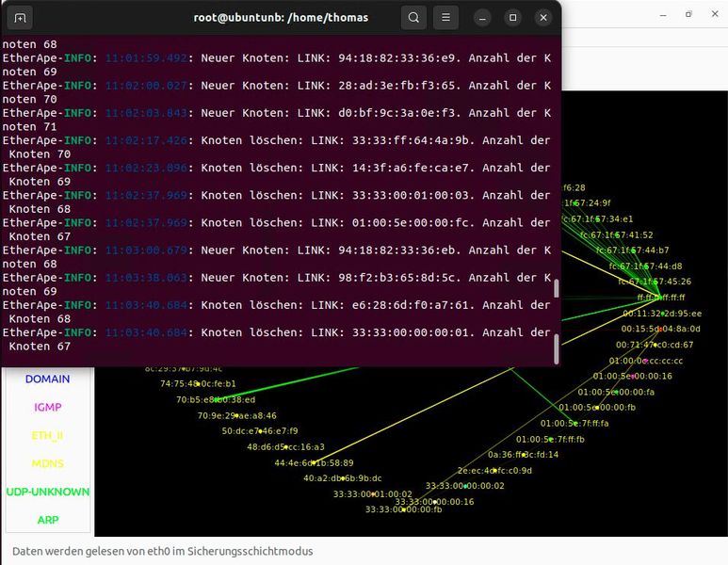
Task: Click node 01:00:5e:7f:ff:fa
Action: pos(574,424)
